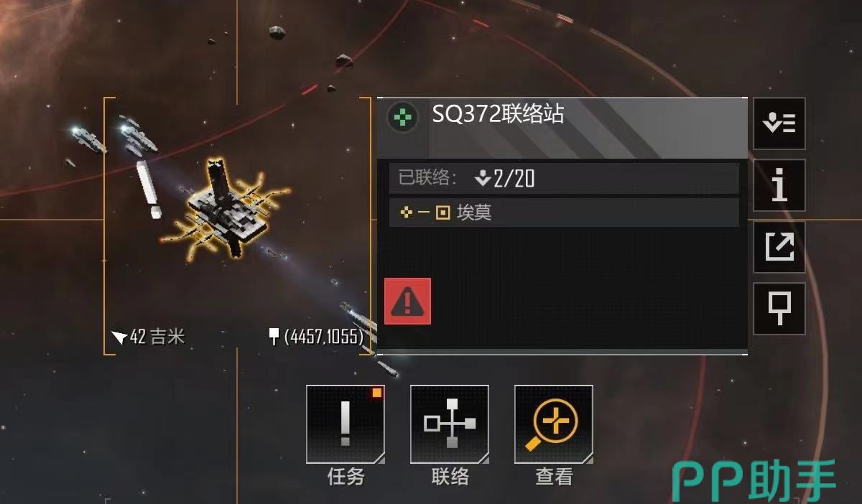Select the 埃莫 entry row
Image resolution: width=862 pixels, height=504 pixels.
pos(564,213)
